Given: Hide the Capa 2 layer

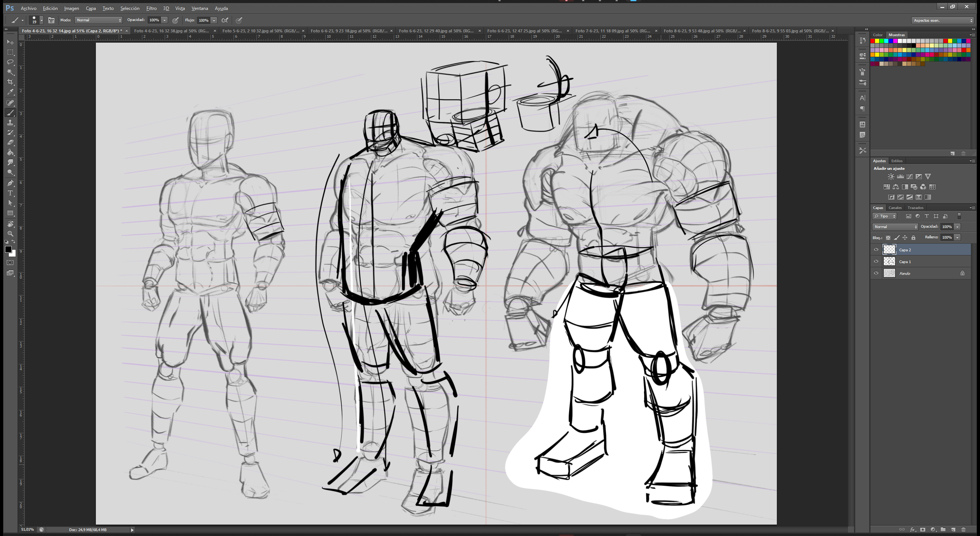Looking at the screenshot, I should tap(876, 250).
